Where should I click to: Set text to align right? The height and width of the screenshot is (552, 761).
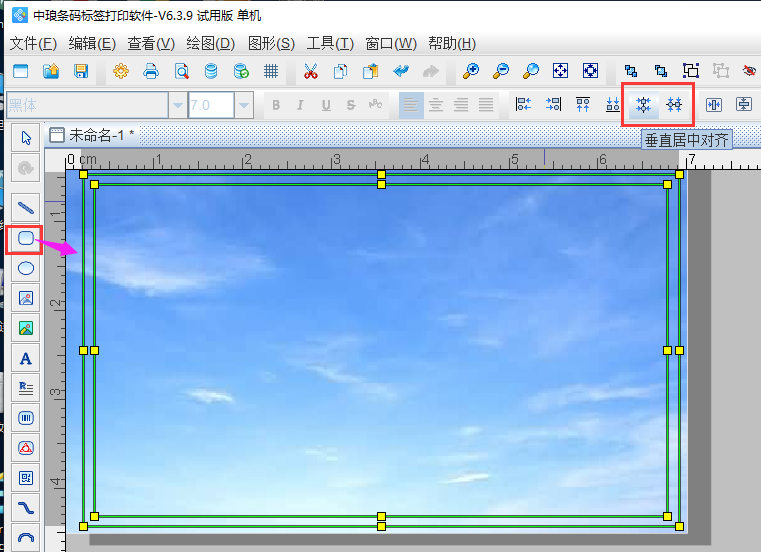click(461, 105)
